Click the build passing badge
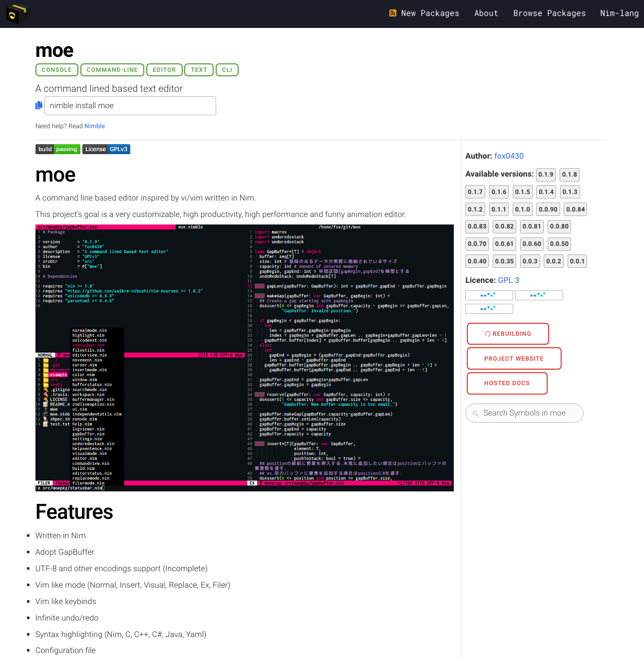Image resolution: width=644 pixels, height=659 pixels. 58,149
